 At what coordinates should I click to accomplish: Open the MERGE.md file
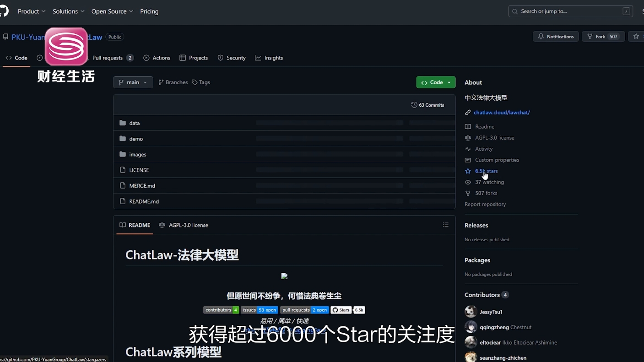click(x=142, y=186)
